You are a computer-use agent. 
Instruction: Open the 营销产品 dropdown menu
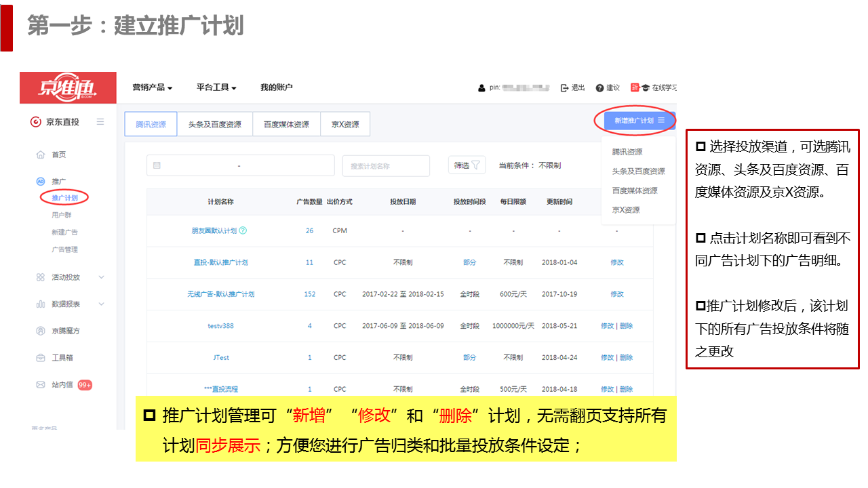point(152,87)
